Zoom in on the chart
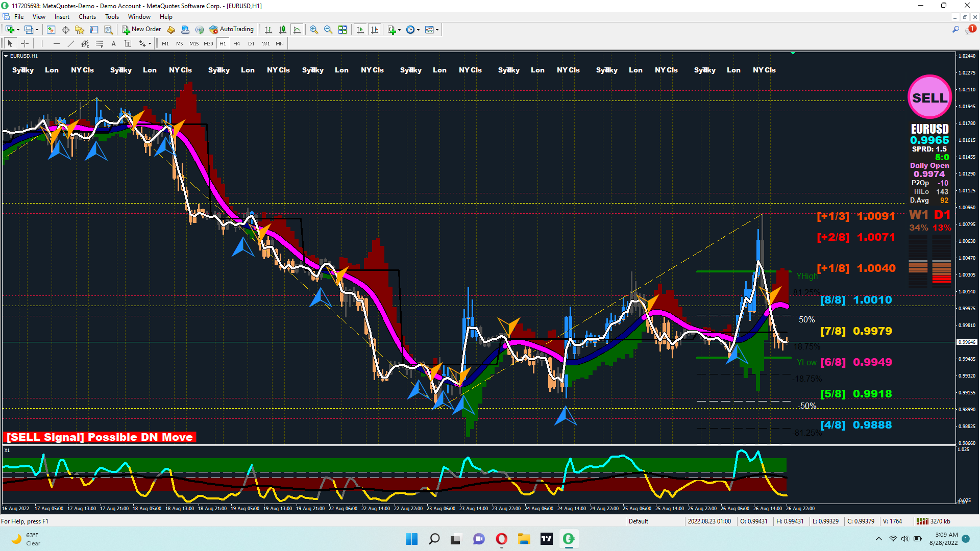The height and width of the screenshot is (551, 980). click(314, 30)
